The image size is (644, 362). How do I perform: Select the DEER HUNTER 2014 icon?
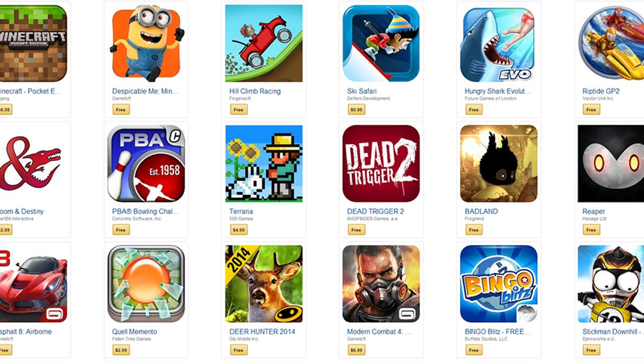coord(264,284)
